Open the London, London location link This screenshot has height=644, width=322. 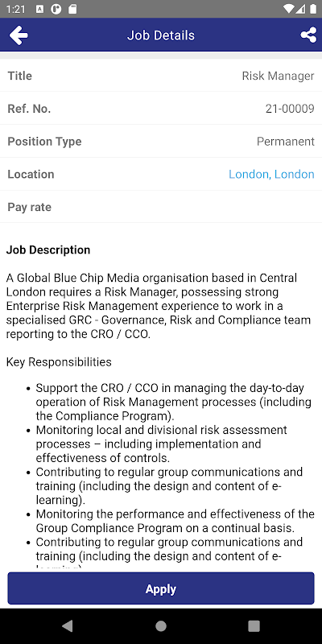click(271, 174)
